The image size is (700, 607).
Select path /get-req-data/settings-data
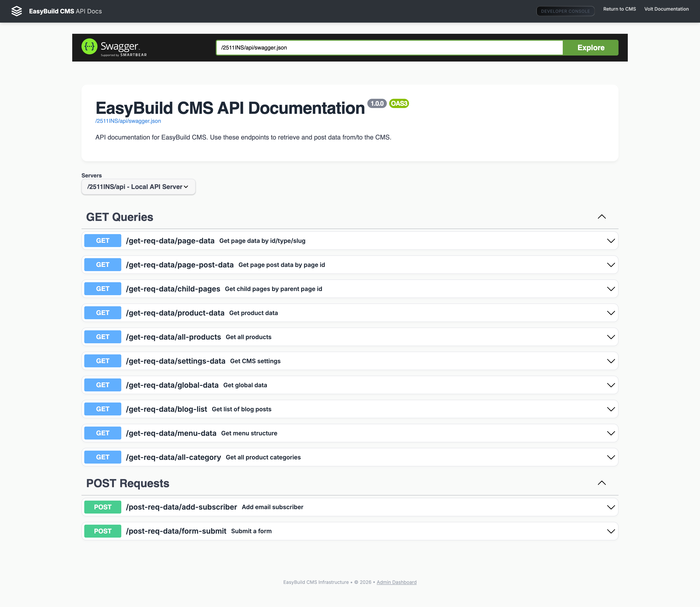coord(176,361)
